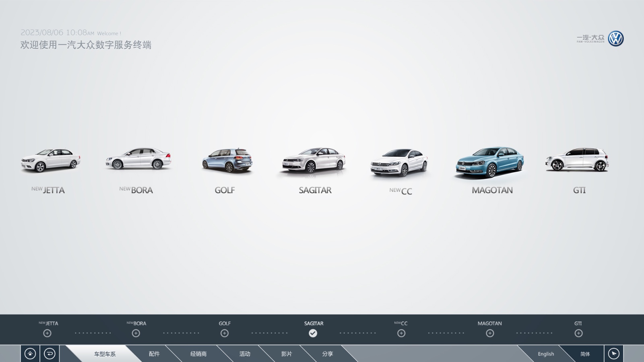Click the NEW JETTA label under the car
Viewport: 644px width, 362px height.
[x=48, y=190]
